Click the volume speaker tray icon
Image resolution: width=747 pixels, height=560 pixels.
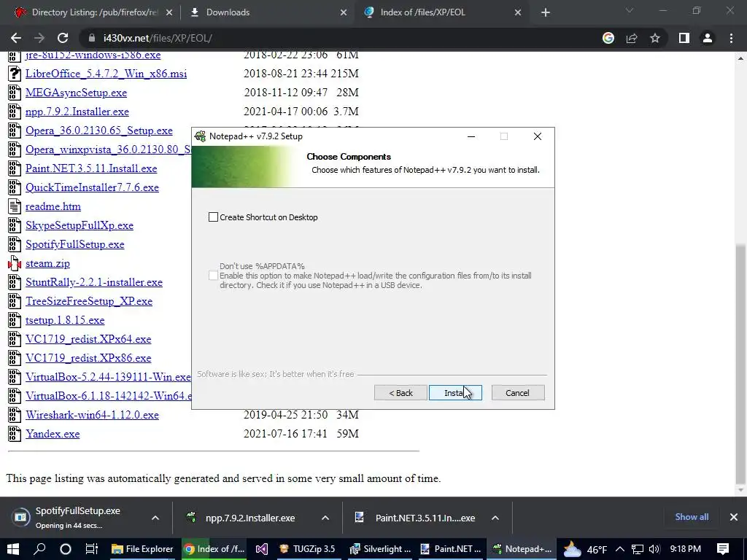click(x=654, y=549)
